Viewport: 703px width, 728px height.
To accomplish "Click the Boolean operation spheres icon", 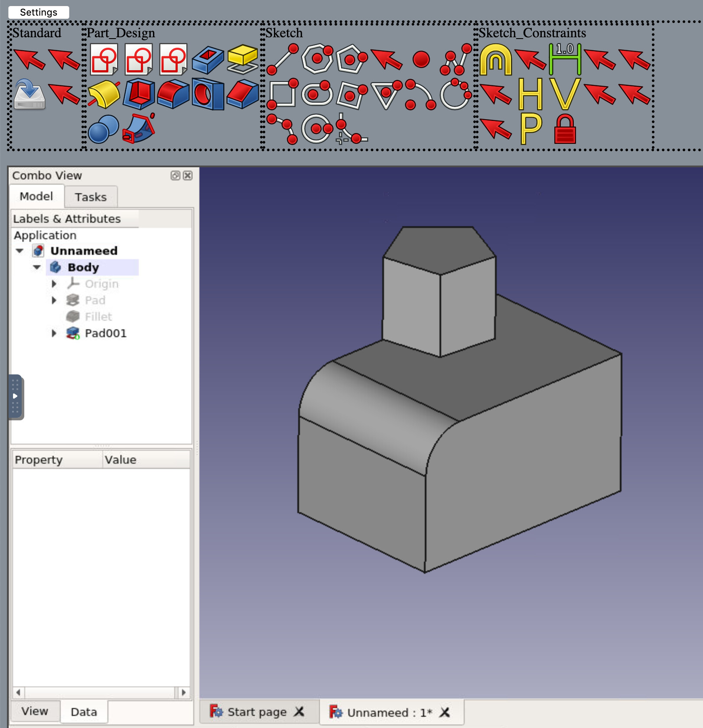I will pyautogui.click(x=103, y=129).
